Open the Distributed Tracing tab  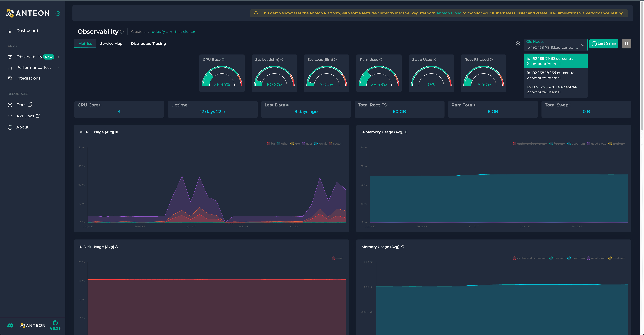click(148, 43)
